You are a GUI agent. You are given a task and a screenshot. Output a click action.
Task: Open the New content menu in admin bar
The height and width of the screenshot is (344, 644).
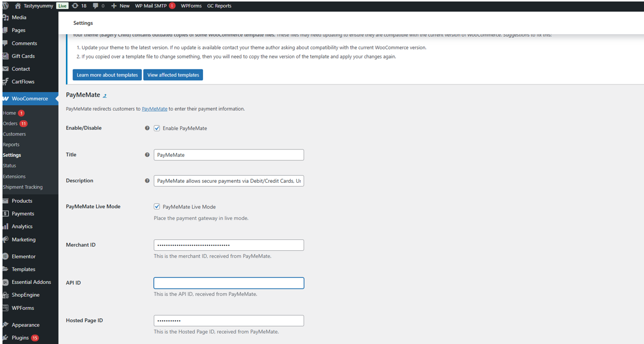[x=121, y=6]
